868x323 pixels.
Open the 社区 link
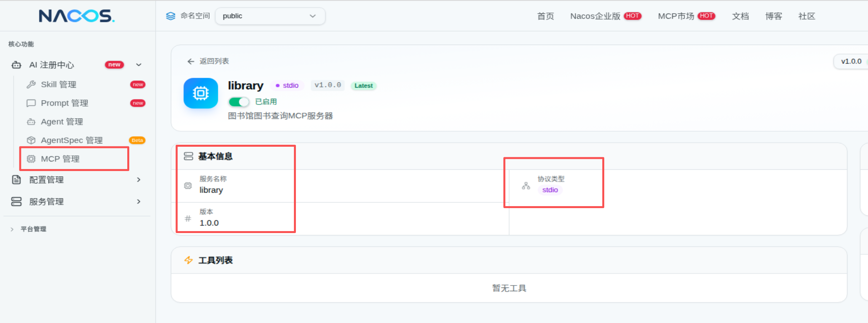click(806, 16)
